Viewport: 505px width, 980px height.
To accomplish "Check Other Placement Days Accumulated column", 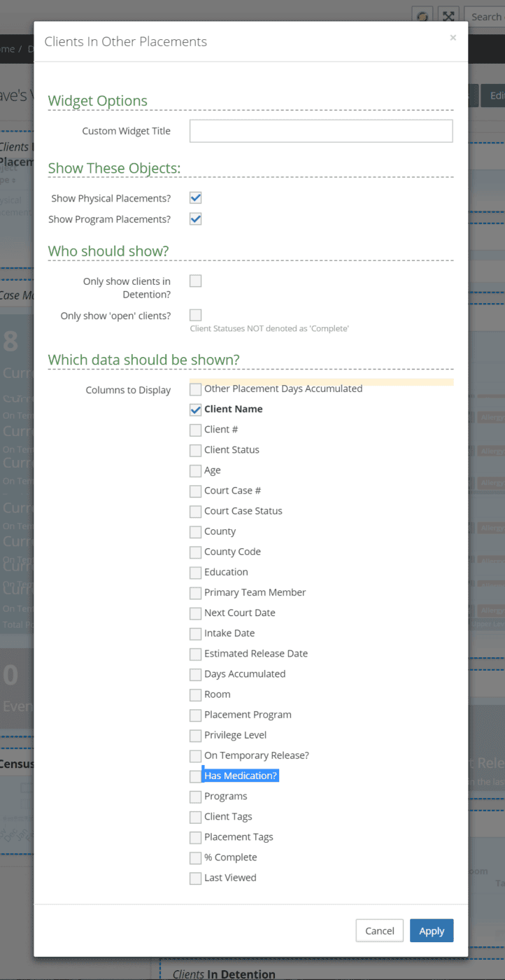I will tap(196, 389).
